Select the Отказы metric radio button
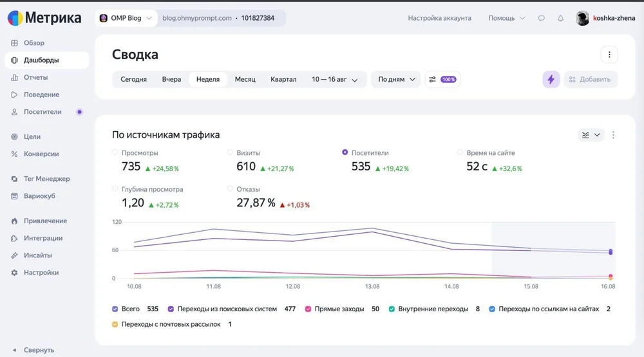The height and width of the screenshot is (357, 644). [230, 188]
